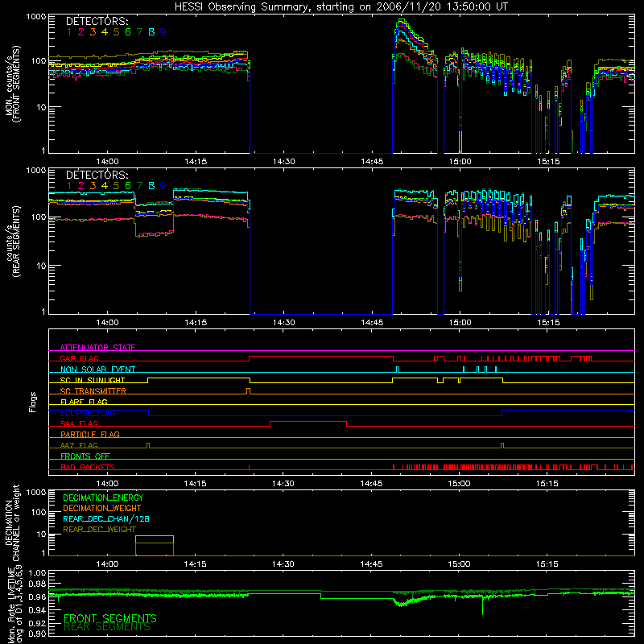Image resolution: width=644 pixels, height=644 pixels.
Task: Select magenta detector 2 in rear segments legend
Action: pyautogui.click(x=81, y=186)
